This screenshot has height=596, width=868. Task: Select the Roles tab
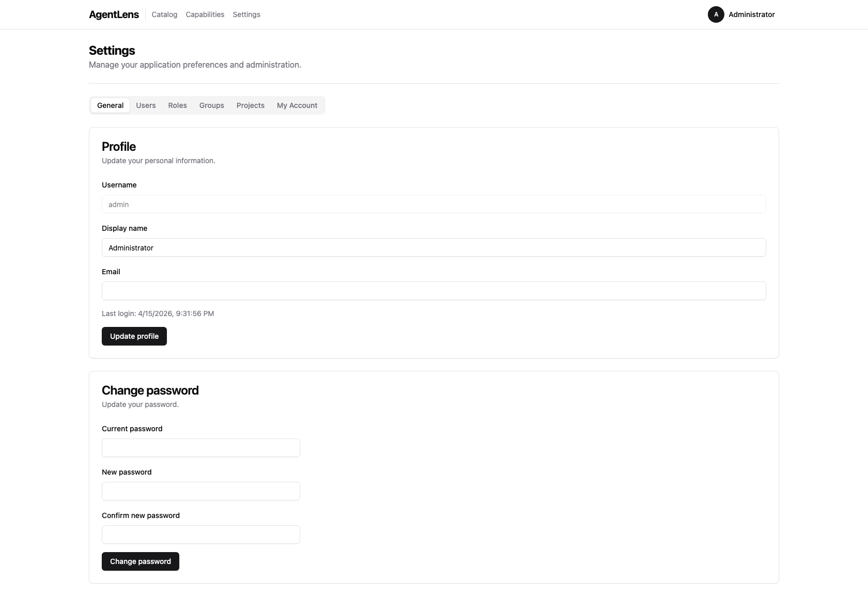pyautogui.click(x=177, y=105)
